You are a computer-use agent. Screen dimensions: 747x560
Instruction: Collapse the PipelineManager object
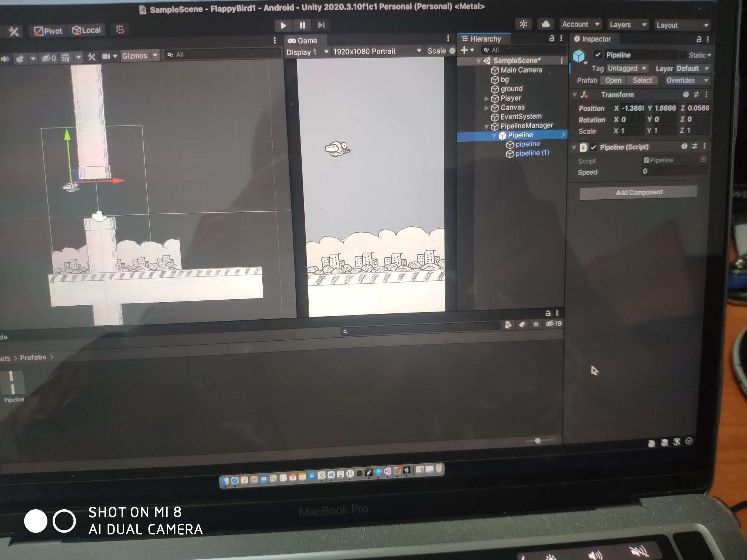click(486, 127)
